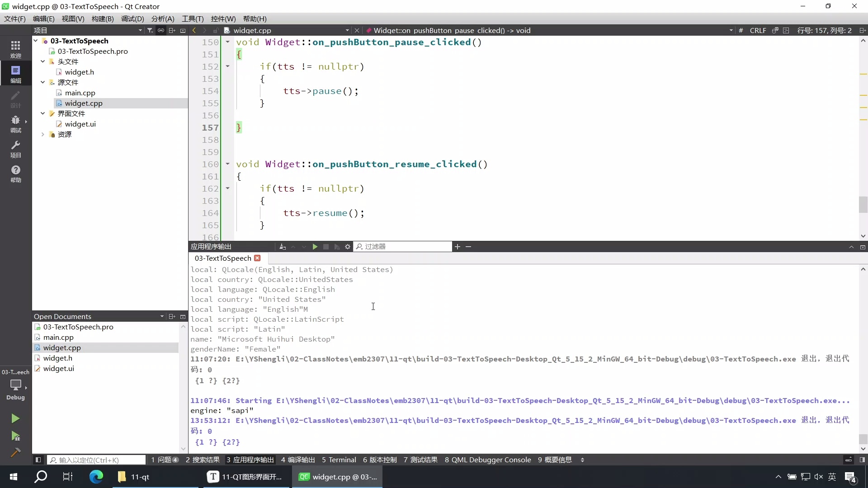Open Edge browser from taskbar
Screen dimensions: 868x488
pos(96,477)
